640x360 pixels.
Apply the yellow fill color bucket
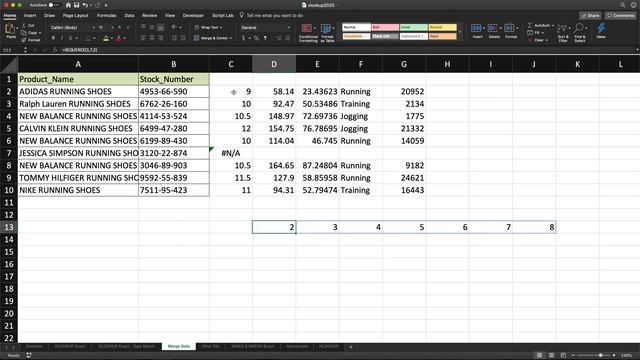click(106, 38)
